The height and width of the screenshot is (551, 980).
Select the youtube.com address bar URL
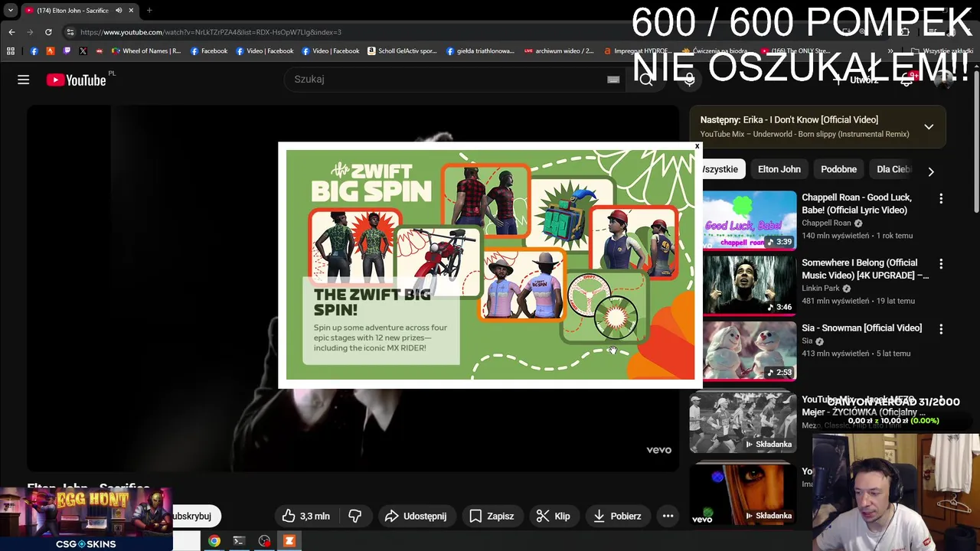211,32
